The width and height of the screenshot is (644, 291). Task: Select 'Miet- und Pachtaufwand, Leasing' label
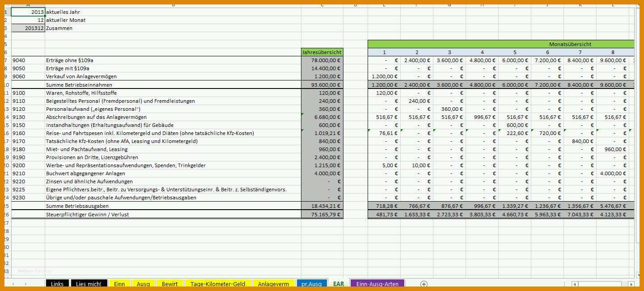point(87,149)
